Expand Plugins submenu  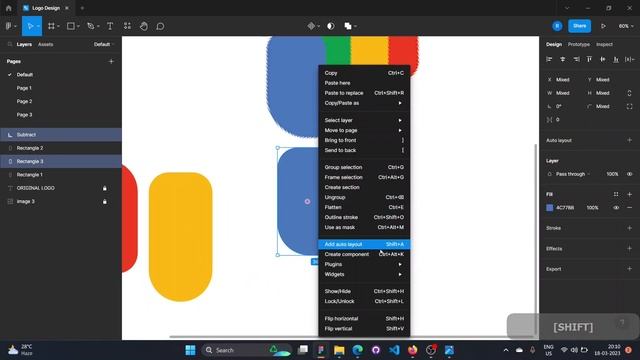[x=364, y=264]
